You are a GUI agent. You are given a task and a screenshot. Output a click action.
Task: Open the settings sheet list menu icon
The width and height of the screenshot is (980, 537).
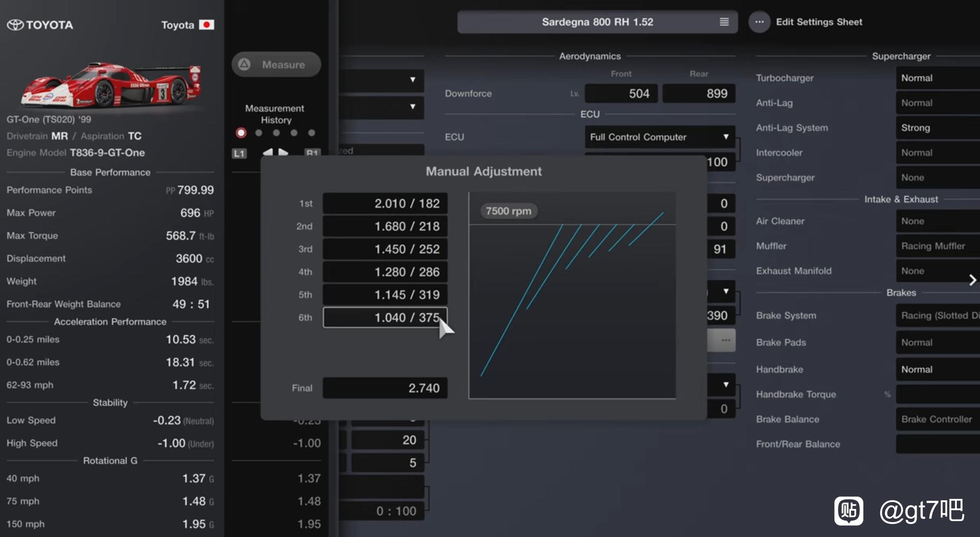tap(724, 22)
